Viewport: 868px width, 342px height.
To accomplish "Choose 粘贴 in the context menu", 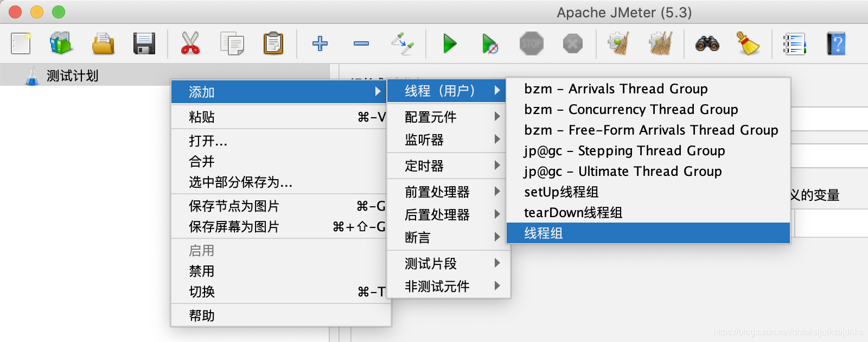I will coord(279,117).
